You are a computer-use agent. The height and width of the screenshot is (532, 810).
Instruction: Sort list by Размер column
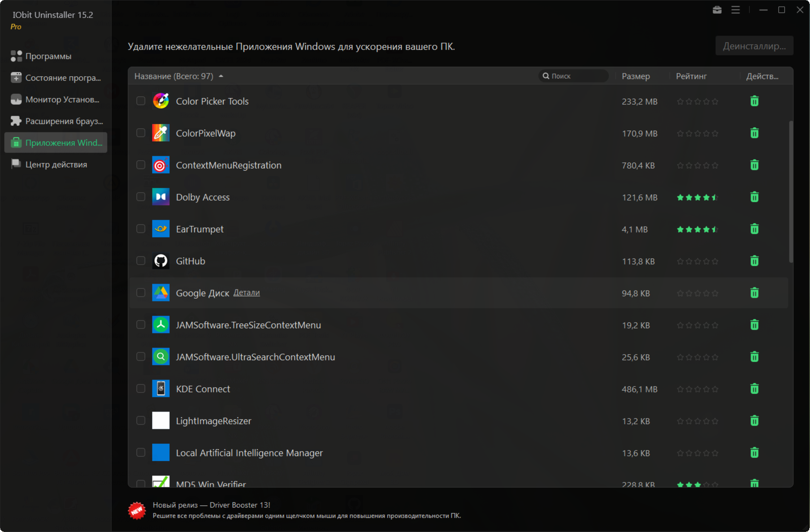(x=636, y=76)
